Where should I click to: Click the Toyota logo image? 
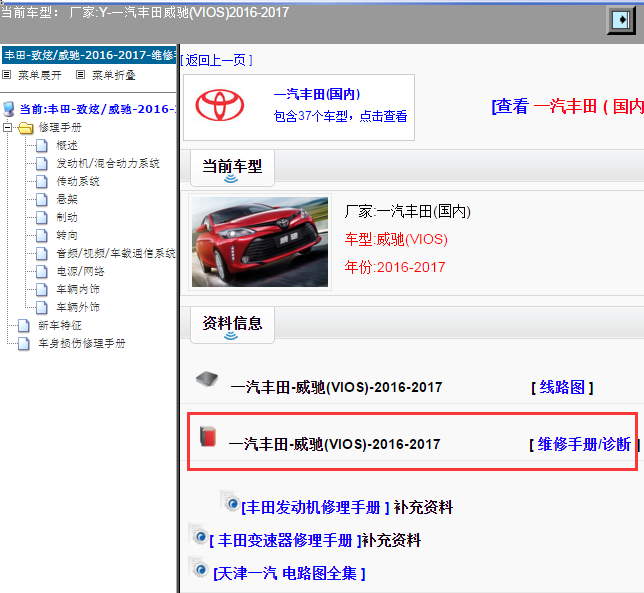click(x=219, y=105)
